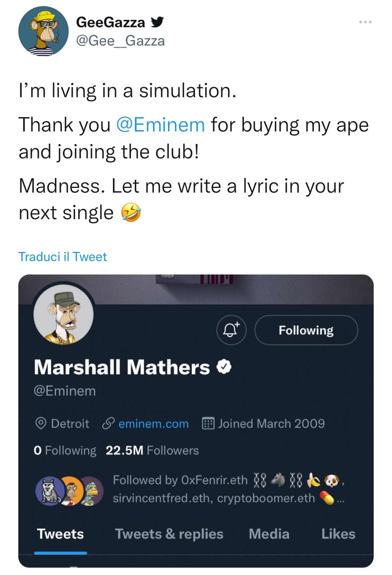The height and width of the screenshot is (575, 392).
Task: Click the Detroit location pin icon
Action: (41, 424)
